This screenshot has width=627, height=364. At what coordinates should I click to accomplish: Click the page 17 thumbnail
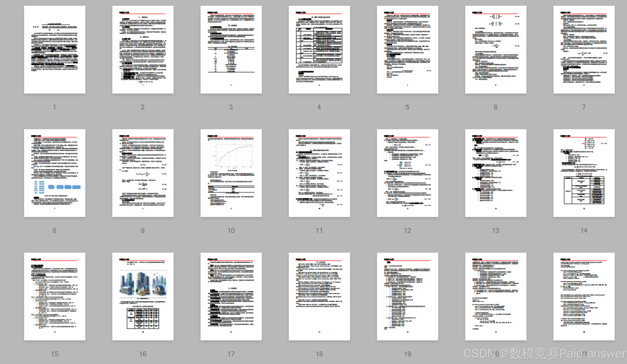231,296
